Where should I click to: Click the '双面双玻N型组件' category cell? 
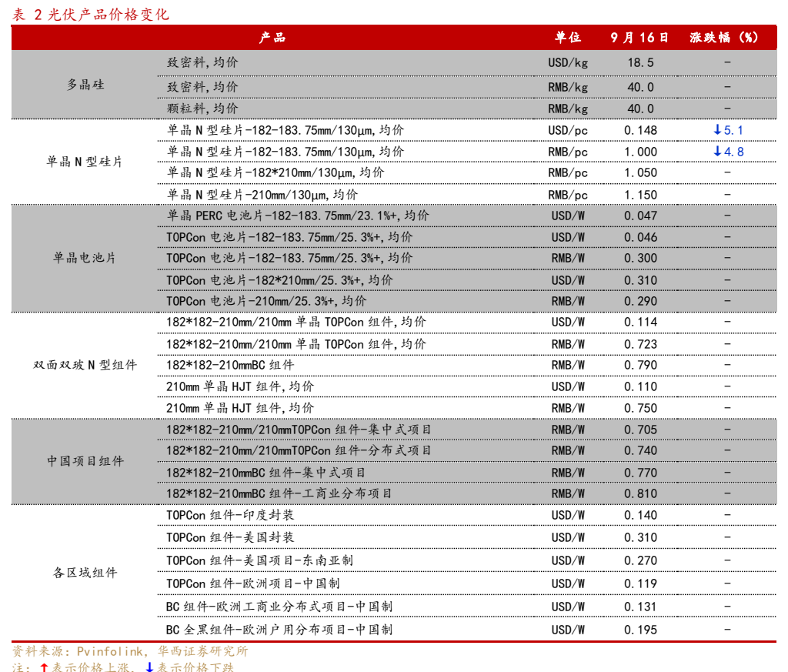click(x=85, y=365)
